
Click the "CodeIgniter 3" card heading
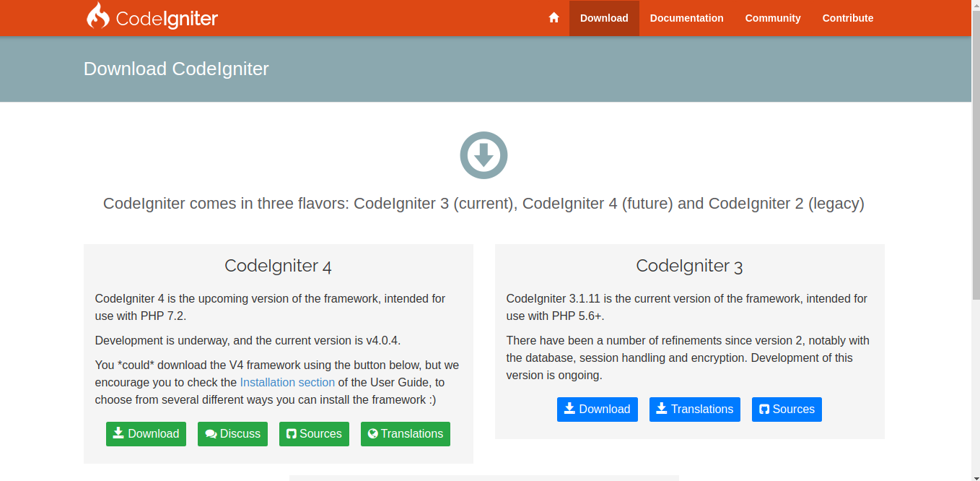tap(689, 266)
